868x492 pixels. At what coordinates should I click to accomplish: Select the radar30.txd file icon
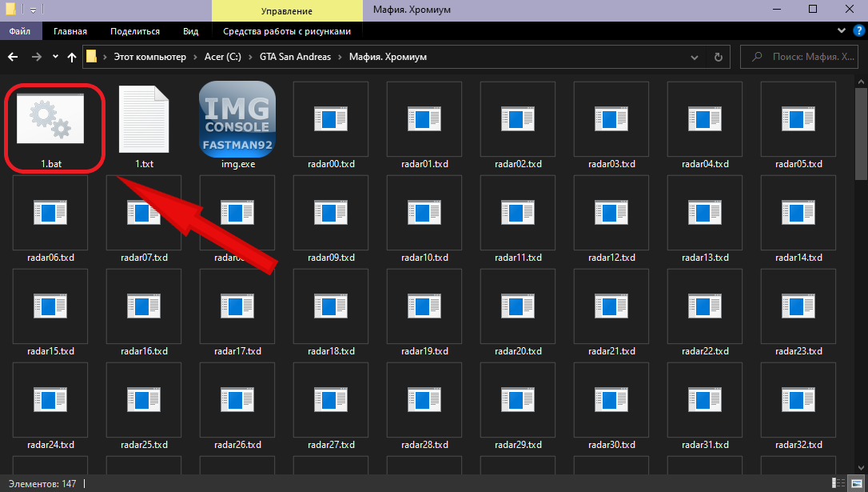click(611, 399)
